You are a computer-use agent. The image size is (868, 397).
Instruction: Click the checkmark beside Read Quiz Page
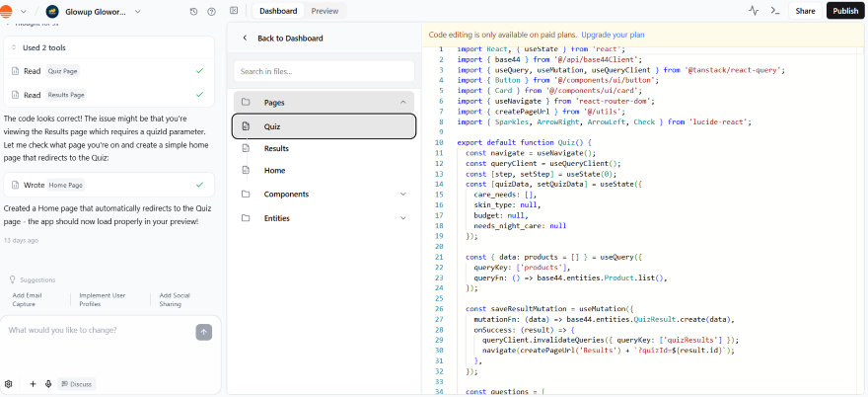pos(200,71)
